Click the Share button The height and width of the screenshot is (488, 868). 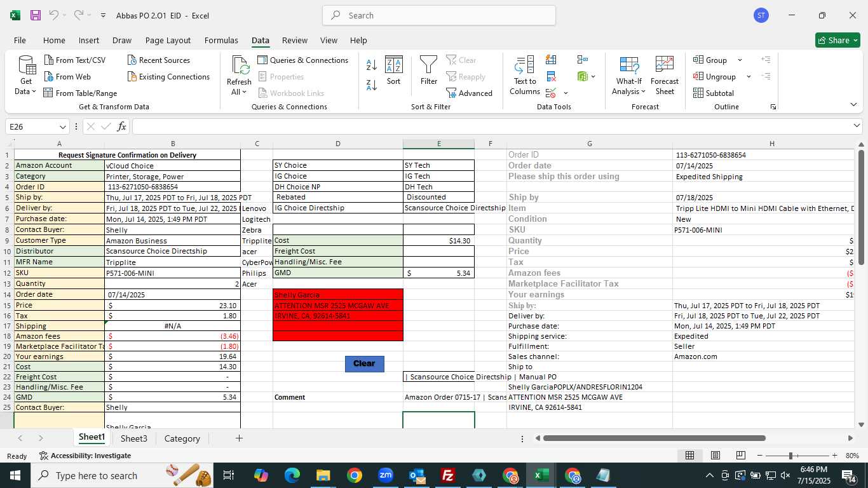pos(837,40)
